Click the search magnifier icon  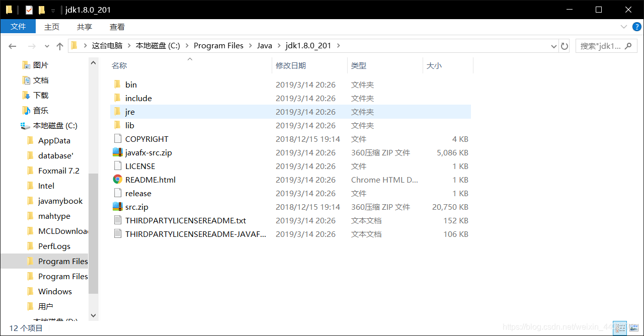(628, 46)
